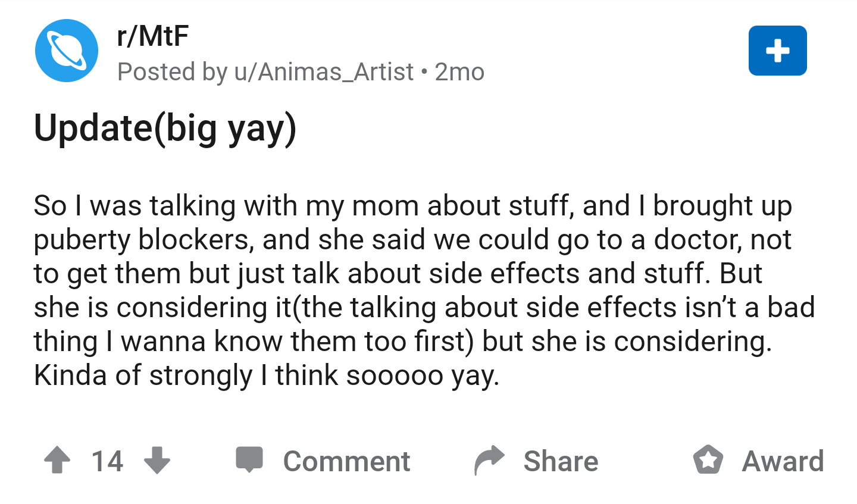
Task: Click the body line starting 'she is considering it'
Action: [424, 308]
